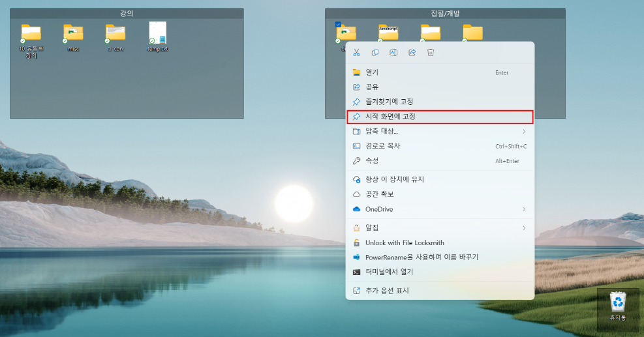Expand the 알집 submenu
Screen dimensions: 644x337
click(x=440, y=227)
